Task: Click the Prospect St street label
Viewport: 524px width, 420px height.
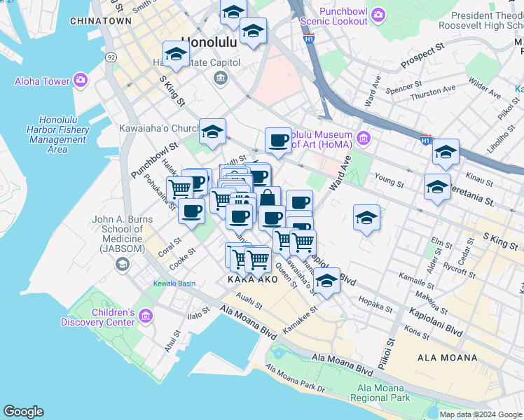Action: coord(422,55)
